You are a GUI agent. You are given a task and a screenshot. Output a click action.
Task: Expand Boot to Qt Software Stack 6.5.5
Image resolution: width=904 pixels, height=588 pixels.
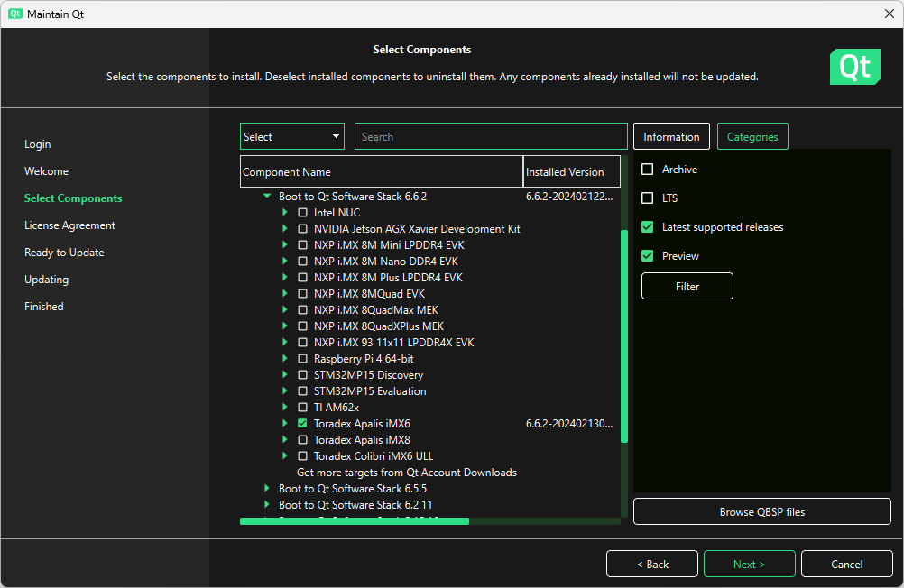click(x=267, y=489)
